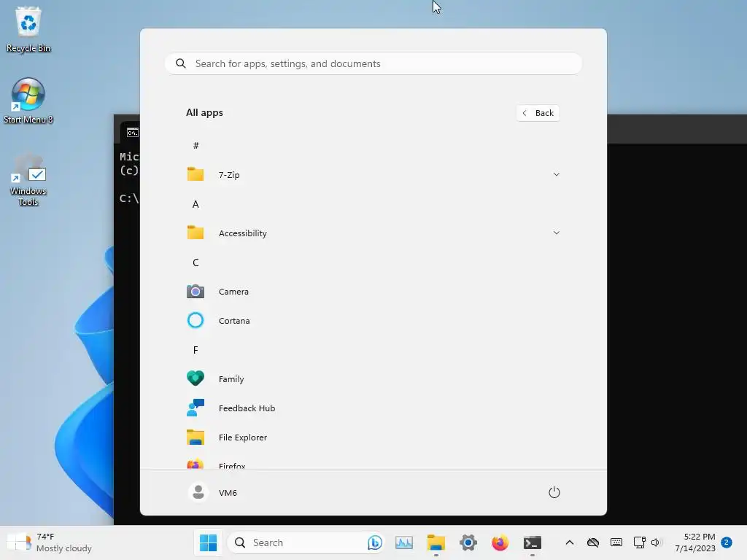This screenshot has width=747, height=560.
Task: Jump to the # letter index header
Action: (196, 146)
